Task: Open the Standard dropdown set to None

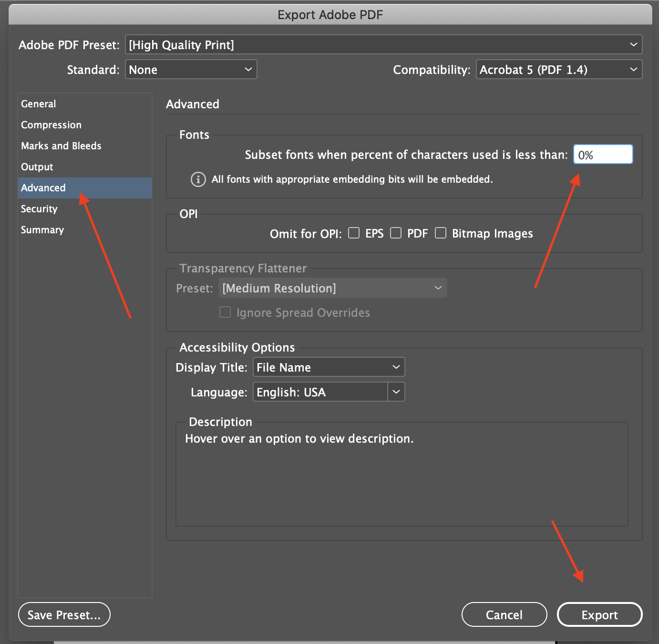Action: pos(191,69)
